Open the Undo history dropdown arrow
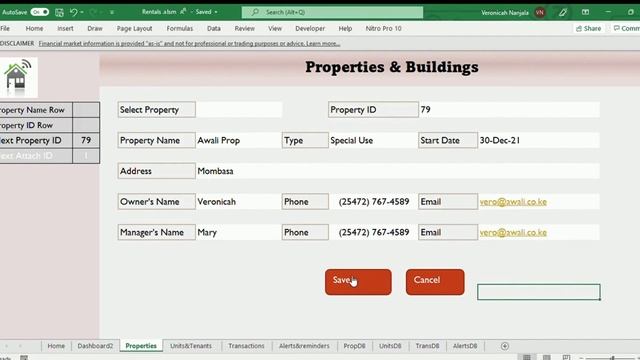 pyautogui.click(x=82, y=12)
